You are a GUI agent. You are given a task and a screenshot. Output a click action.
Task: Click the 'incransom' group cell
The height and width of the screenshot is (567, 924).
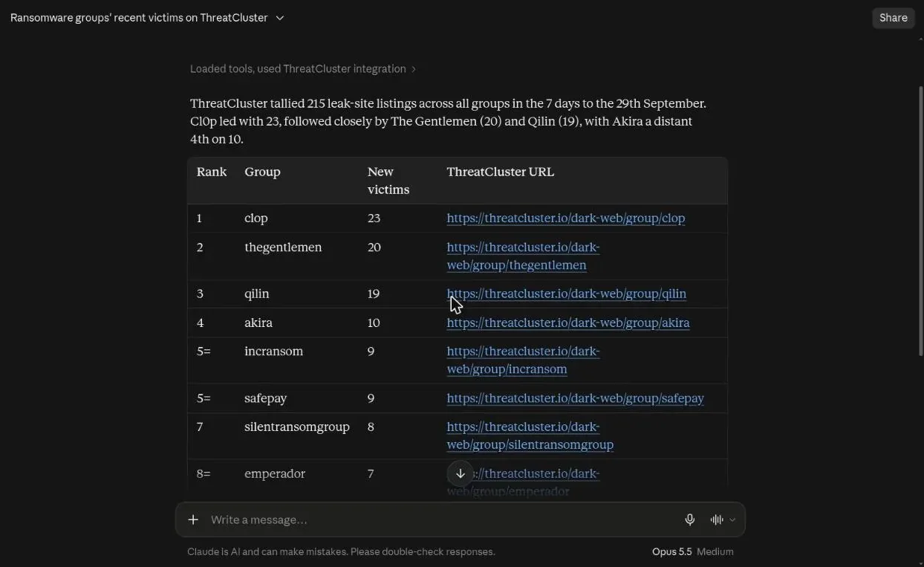pos(274,351)
